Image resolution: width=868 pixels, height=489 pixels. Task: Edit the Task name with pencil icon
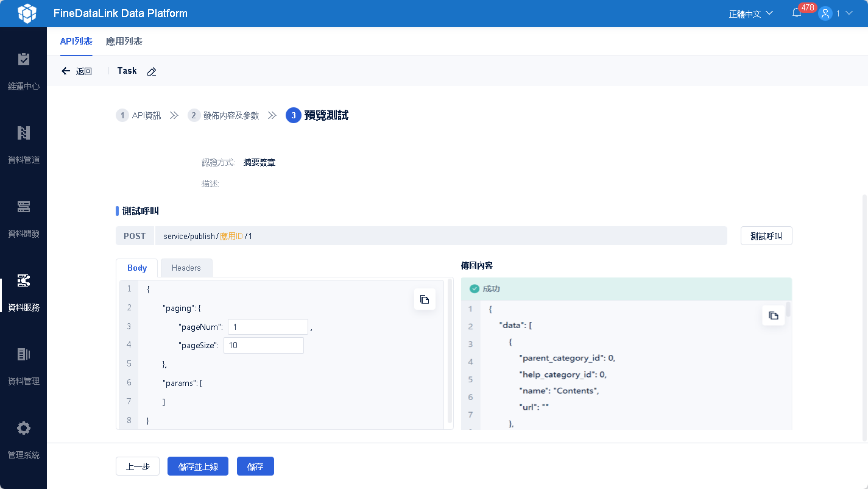(152, 71)
